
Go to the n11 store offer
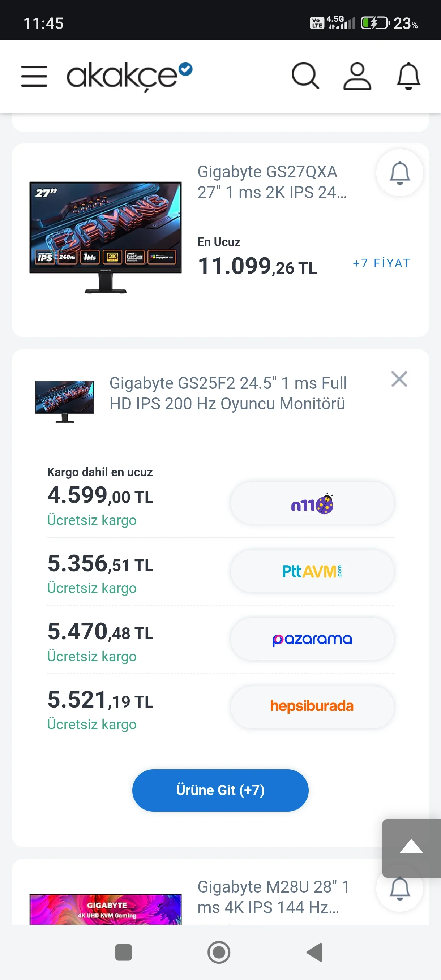click(x=312, y=503)
